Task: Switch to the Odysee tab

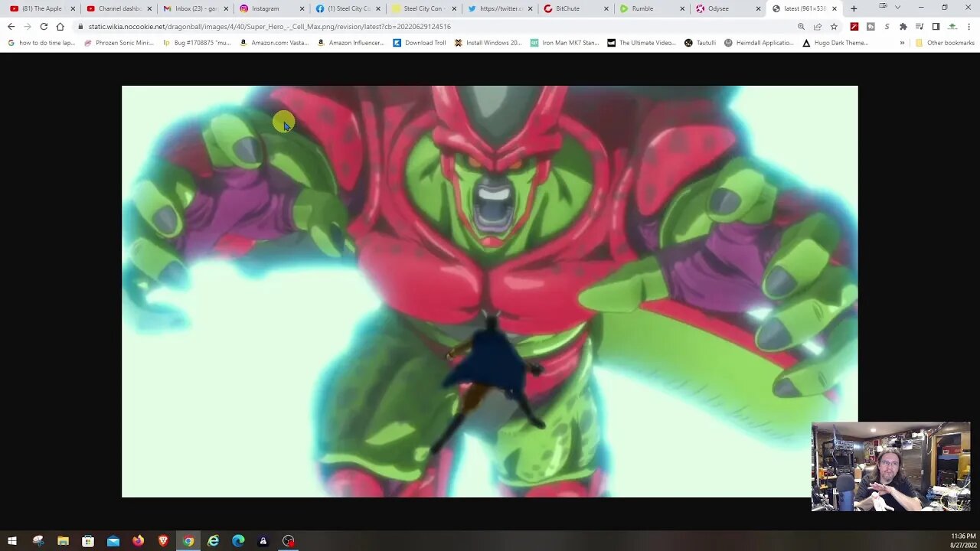Action: (728, 8)
